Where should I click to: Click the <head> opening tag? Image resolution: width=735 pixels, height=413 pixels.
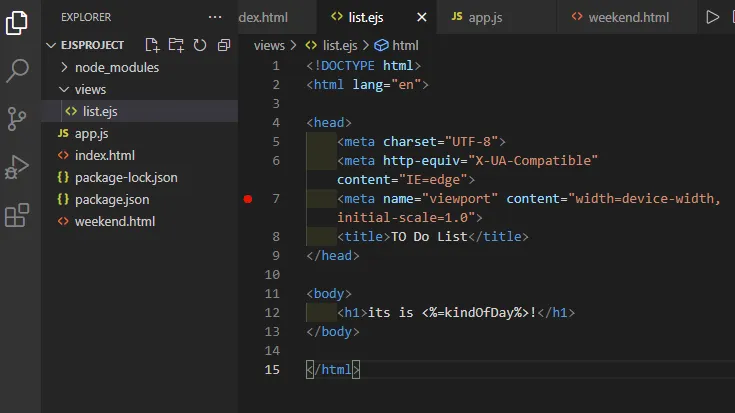tap(329, 123)
